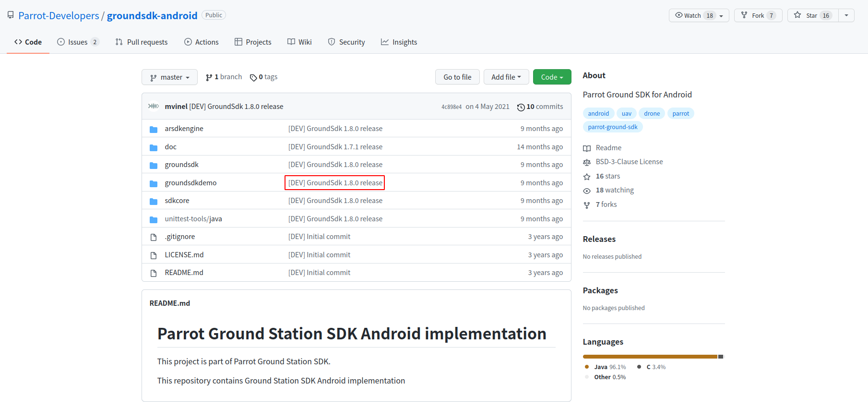Open the Security tab
This screenshot has height=408, width=868.
point(346,42)
